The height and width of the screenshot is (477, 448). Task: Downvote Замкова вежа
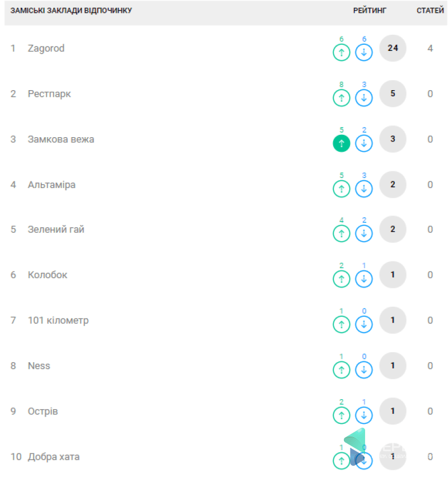click(x=364, y=143)
